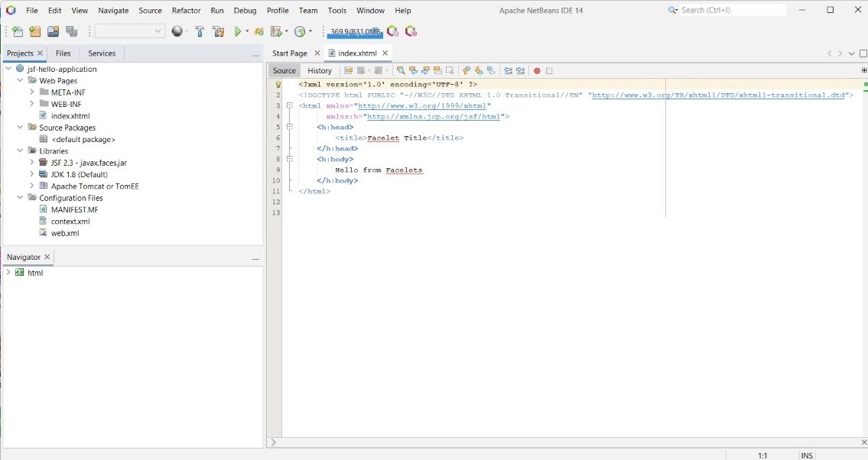Select the html node in the Navigator panel
This screenshot has width=868, height=460.
(35, 273)
